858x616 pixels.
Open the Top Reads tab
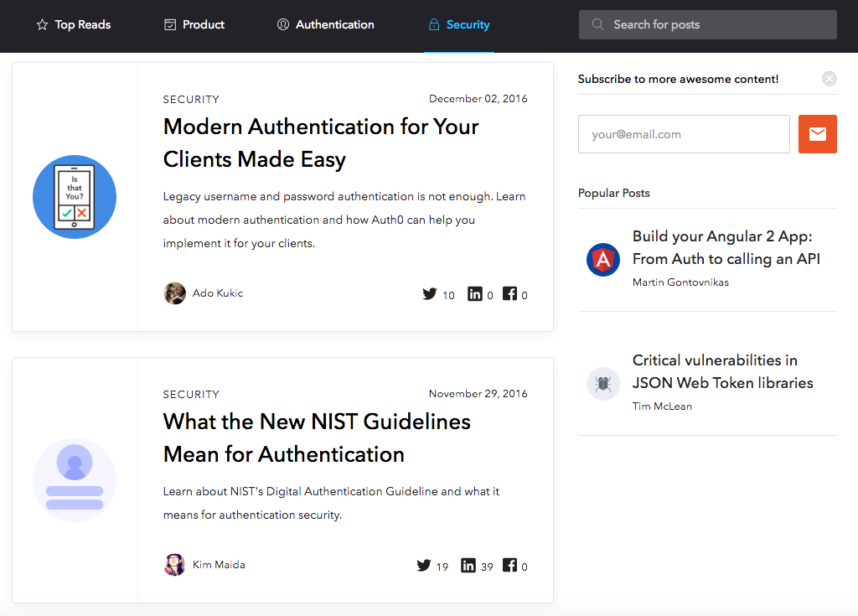[x=74, y=25]
